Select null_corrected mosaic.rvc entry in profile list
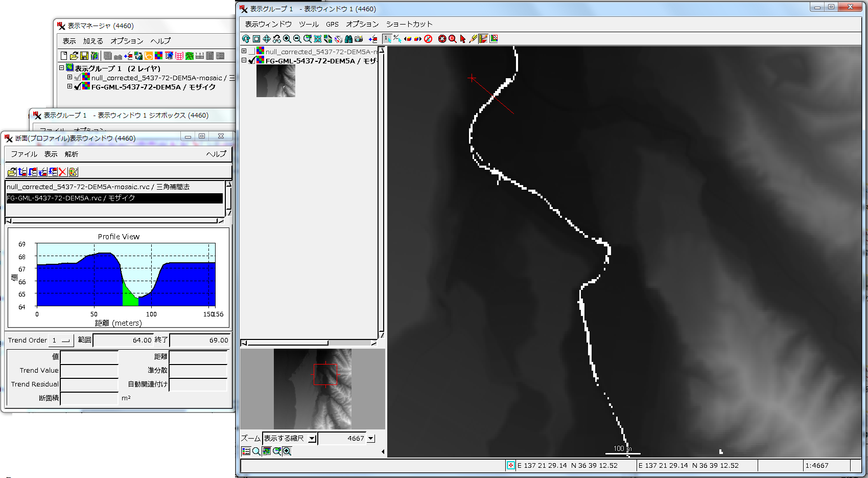 [98, 187]
